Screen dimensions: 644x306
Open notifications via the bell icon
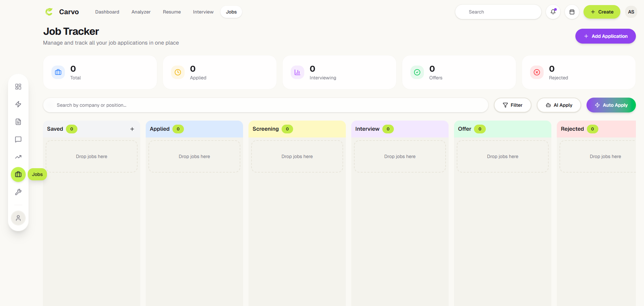coord(553,11)
